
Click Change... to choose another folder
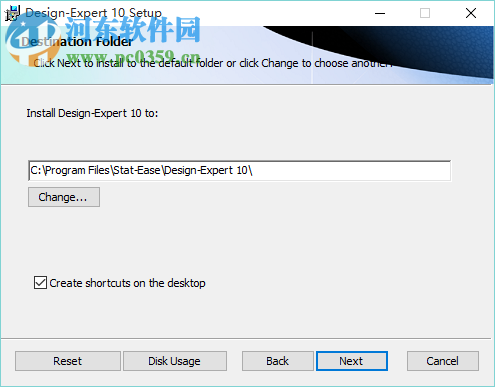click(64, 197)
